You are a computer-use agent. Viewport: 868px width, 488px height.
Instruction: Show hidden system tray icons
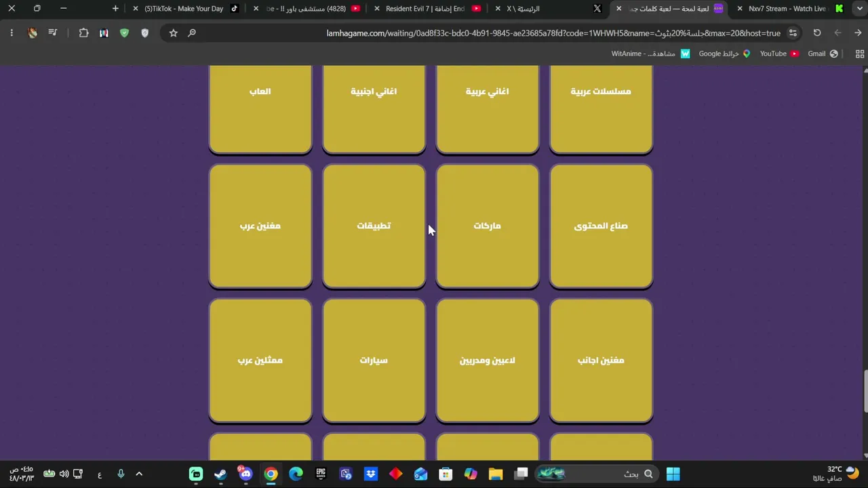139,474
